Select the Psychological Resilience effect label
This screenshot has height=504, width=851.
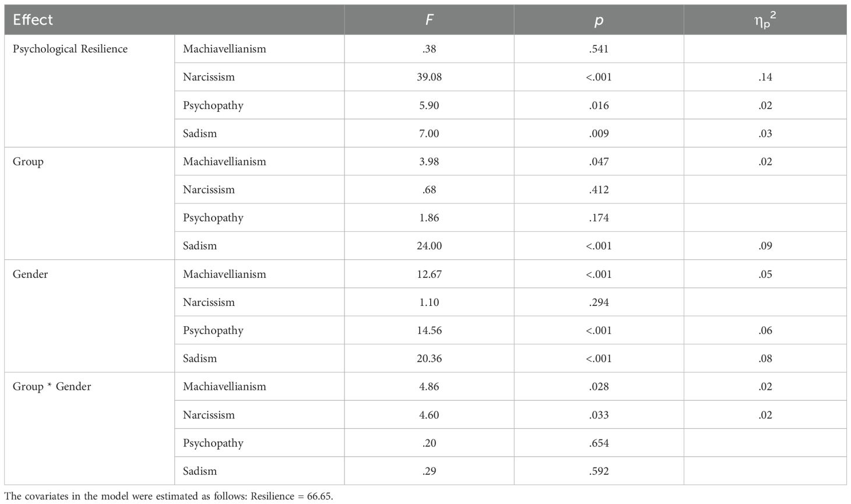[x=70, y=49]
